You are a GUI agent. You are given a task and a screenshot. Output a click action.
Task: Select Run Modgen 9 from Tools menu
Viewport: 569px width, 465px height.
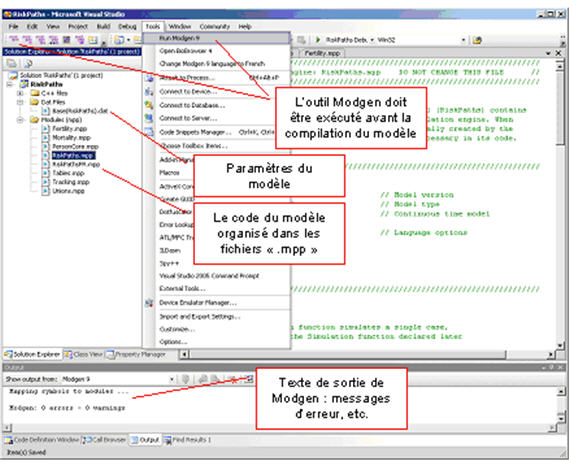coord(216,38)
